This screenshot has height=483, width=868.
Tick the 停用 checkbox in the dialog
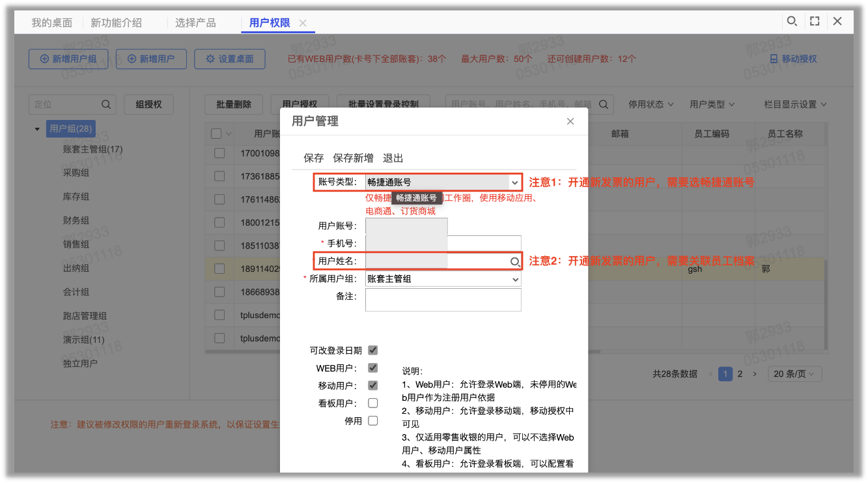(x=373, y=420)
